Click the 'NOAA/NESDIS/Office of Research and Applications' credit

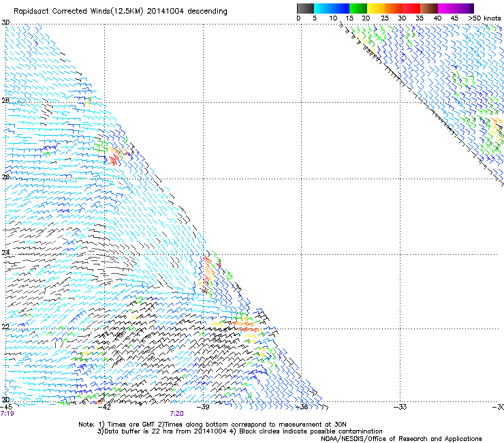[401, 439]
